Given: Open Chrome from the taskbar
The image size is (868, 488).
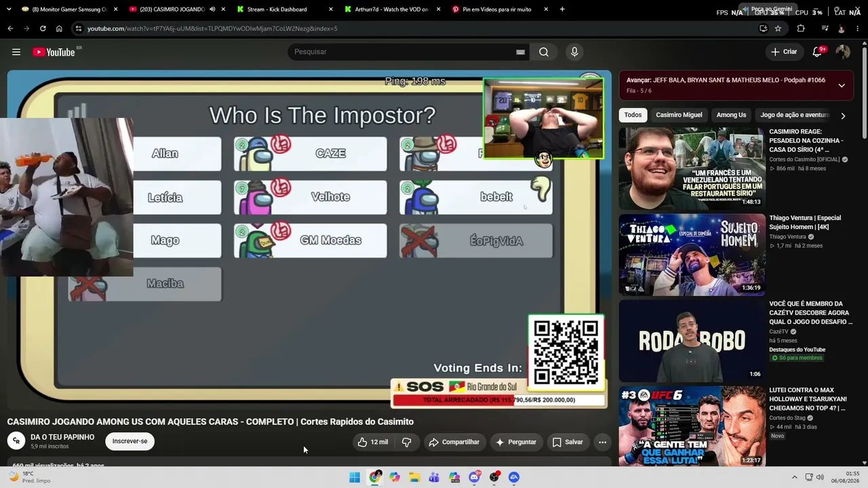Looking at the screenshot, I should pos(375,477).
